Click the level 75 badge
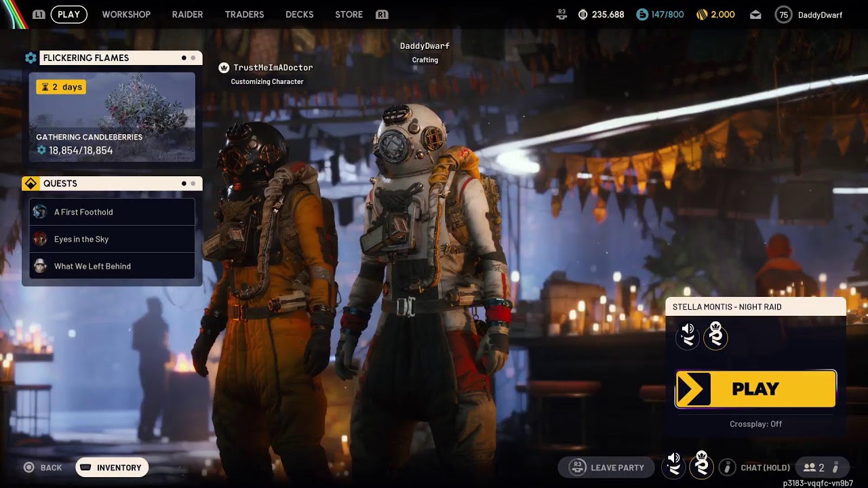The image size is (868, 488). tap(784, 15)
